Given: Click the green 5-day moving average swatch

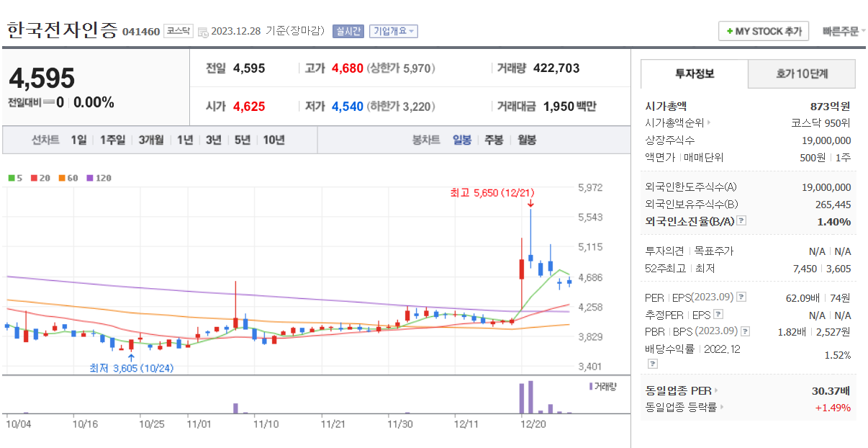Looking at the screenshot, I should [12, 178].
